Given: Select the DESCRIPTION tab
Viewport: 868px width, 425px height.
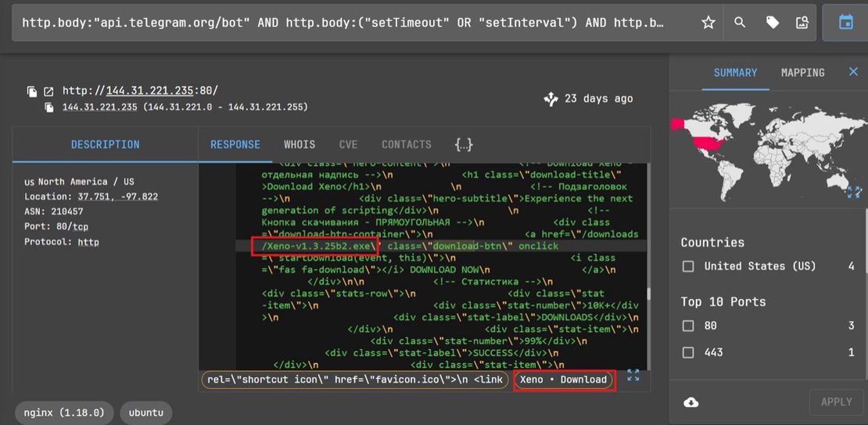Looking at the screenshot, I should point(106,145).
